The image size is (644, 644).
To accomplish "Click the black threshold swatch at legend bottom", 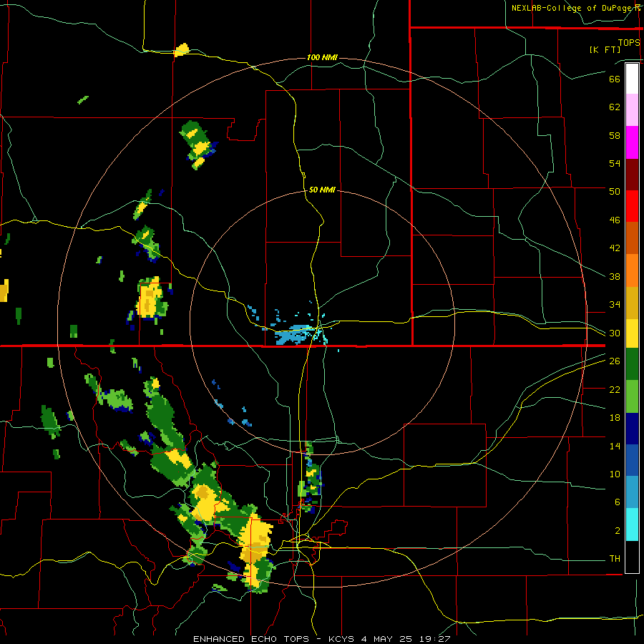I will [632, 557].
